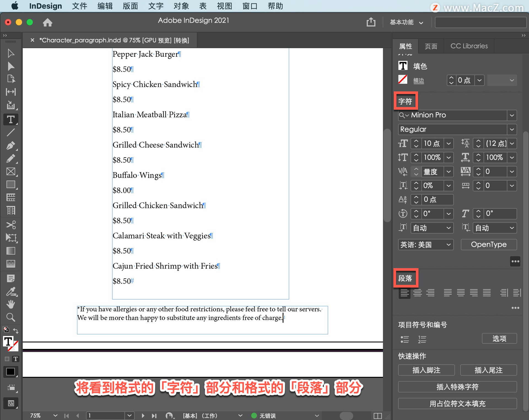Screen dimensions: 529x420
Task: Click the bulleted list icon
Action: click(404, 339)
